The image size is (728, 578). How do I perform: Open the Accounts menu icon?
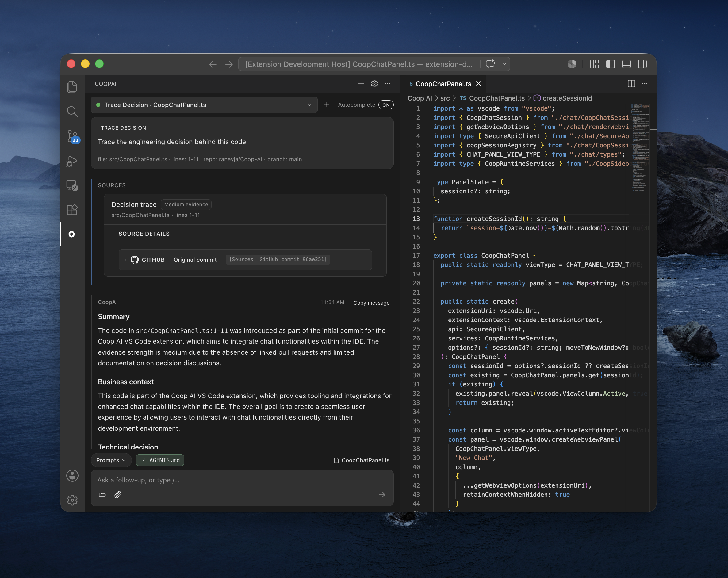coord(72,476)
